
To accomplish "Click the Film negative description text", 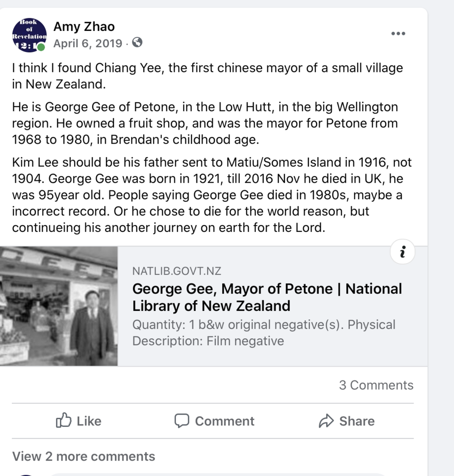I will click(x=245, y=341).
